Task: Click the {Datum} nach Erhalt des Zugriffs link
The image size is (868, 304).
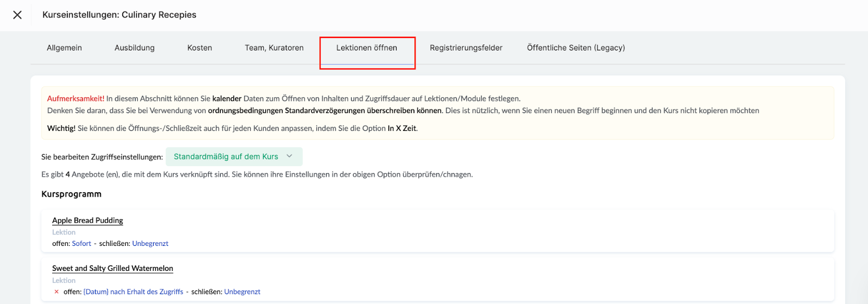Action: (x=133, y=292)
